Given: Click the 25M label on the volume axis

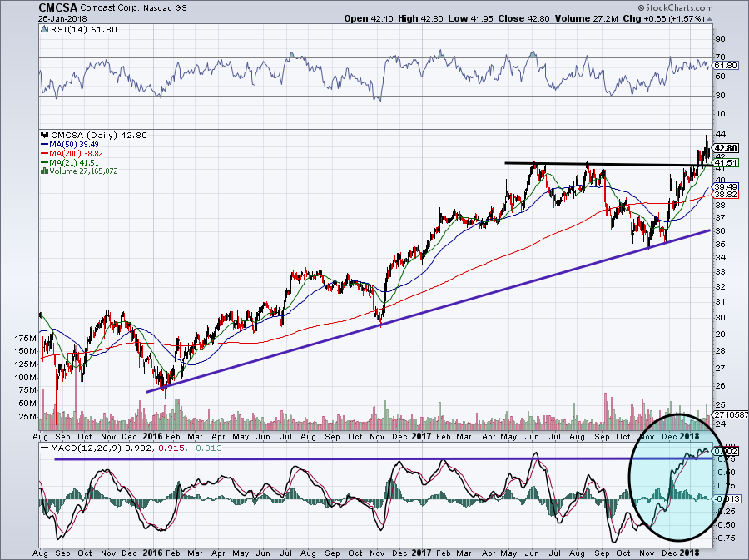Looking at the screenshot, I should (x=27, y=416).
